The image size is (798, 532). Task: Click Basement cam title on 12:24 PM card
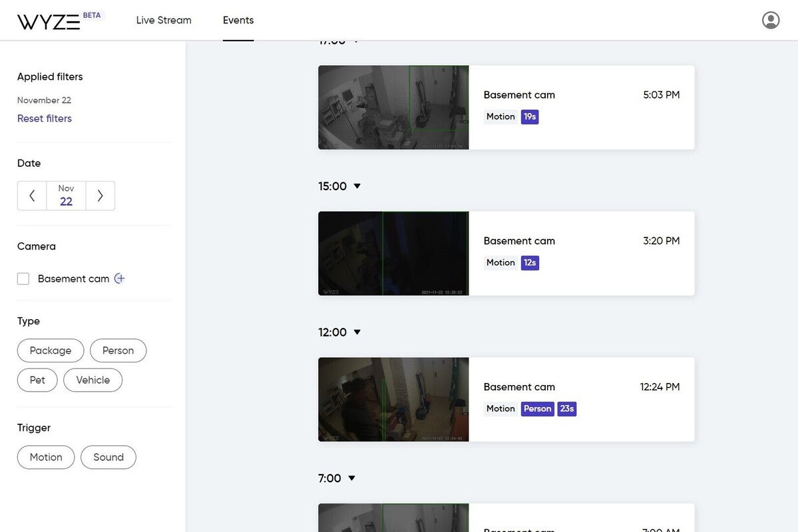pyautogui.click(x=519, y=387)
